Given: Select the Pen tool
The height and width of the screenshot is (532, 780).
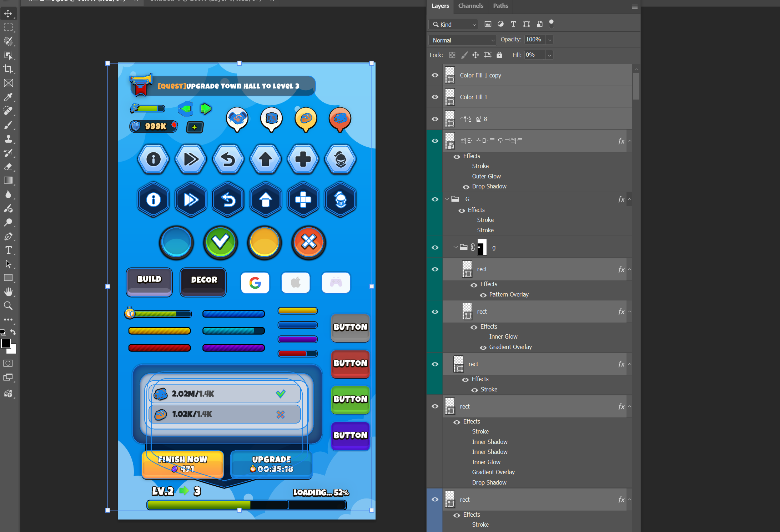Looking at the screenshot, I should click(8, 236).
